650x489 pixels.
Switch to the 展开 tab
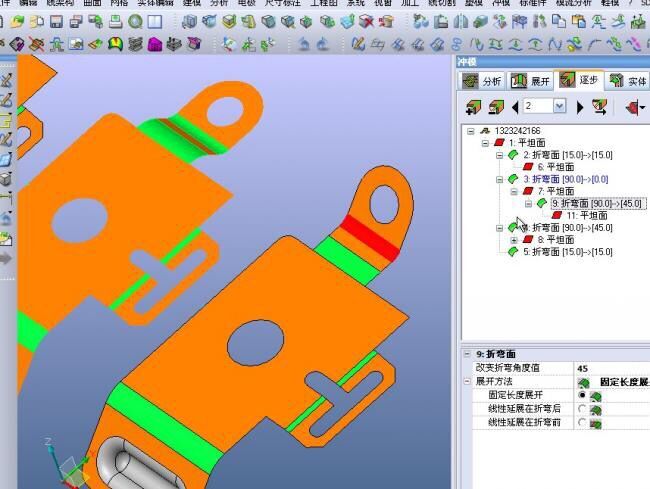pos(531,81)
